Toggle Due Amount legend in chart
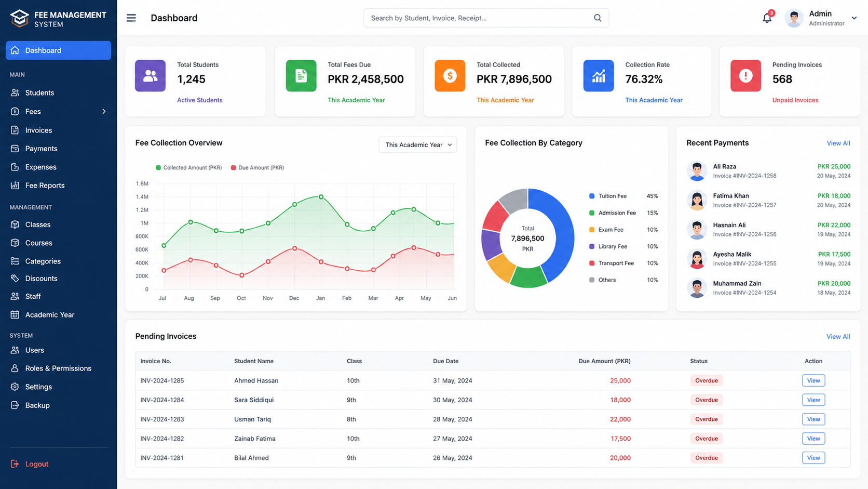This screenshot has height=489, width=868. click(257, 168)
